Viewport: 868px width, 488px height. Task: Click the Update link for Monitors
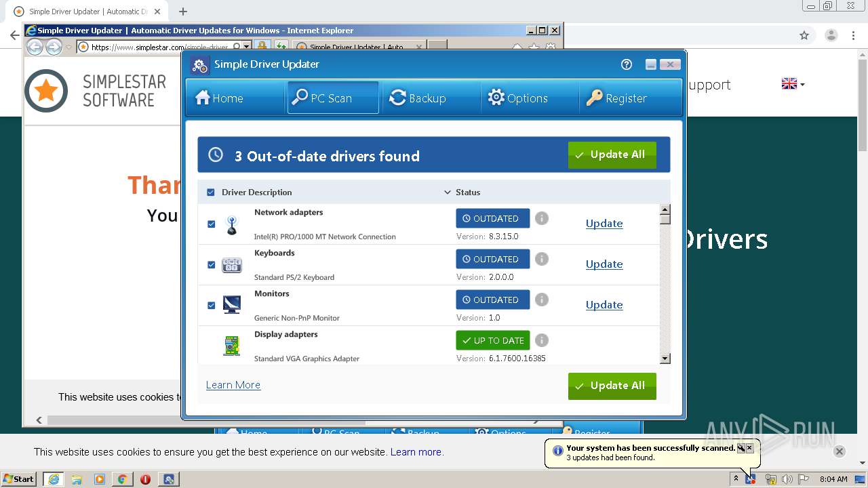coord(604,305)
